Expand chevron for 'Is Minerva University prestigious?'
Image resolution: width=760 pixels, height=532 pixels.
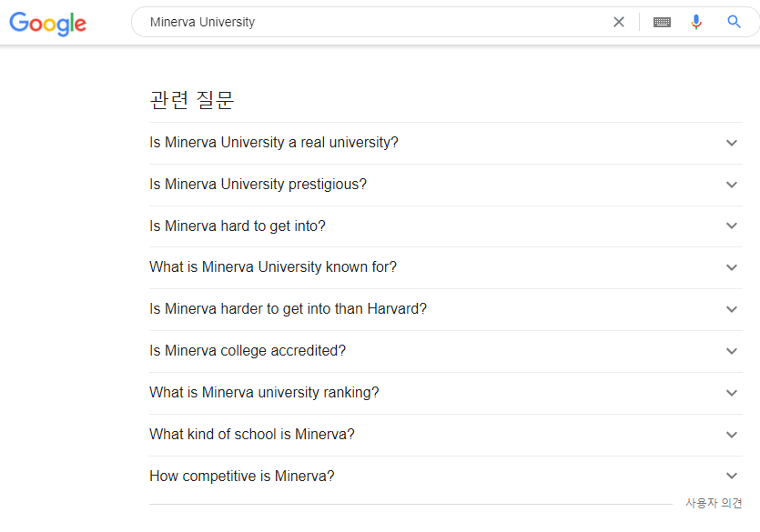(x=732, y=185)
